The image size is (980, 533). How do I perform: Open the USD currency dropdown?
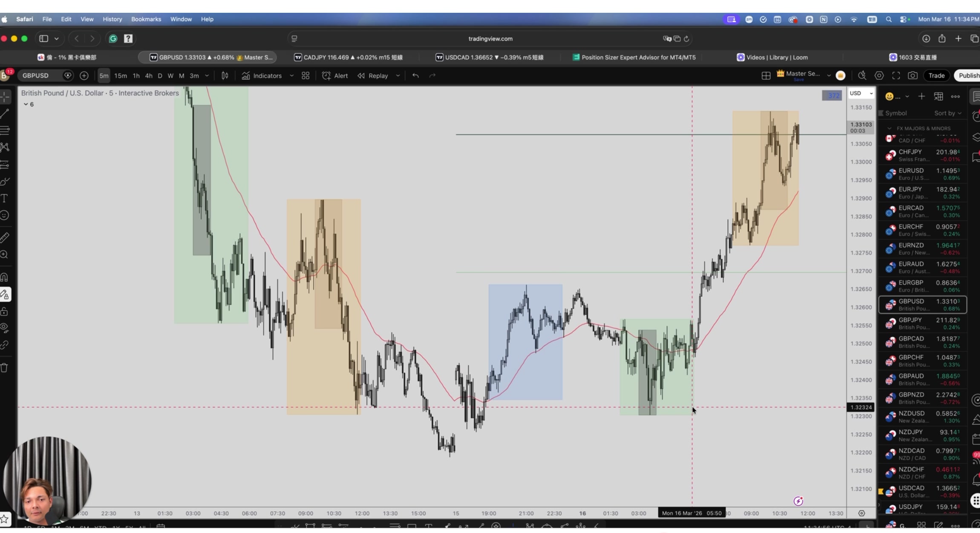[861, 93]
